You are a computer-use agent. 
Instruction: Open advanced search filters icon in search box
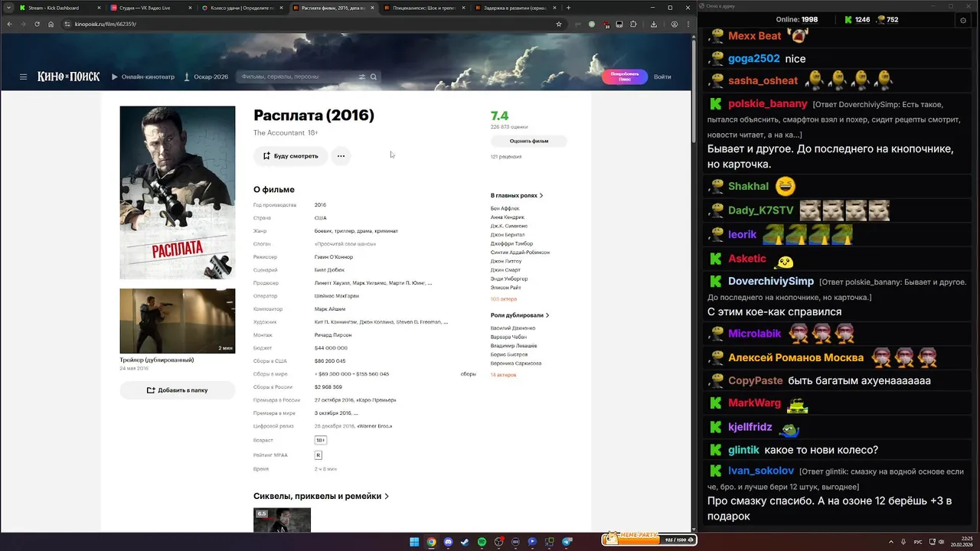(362, 77)
